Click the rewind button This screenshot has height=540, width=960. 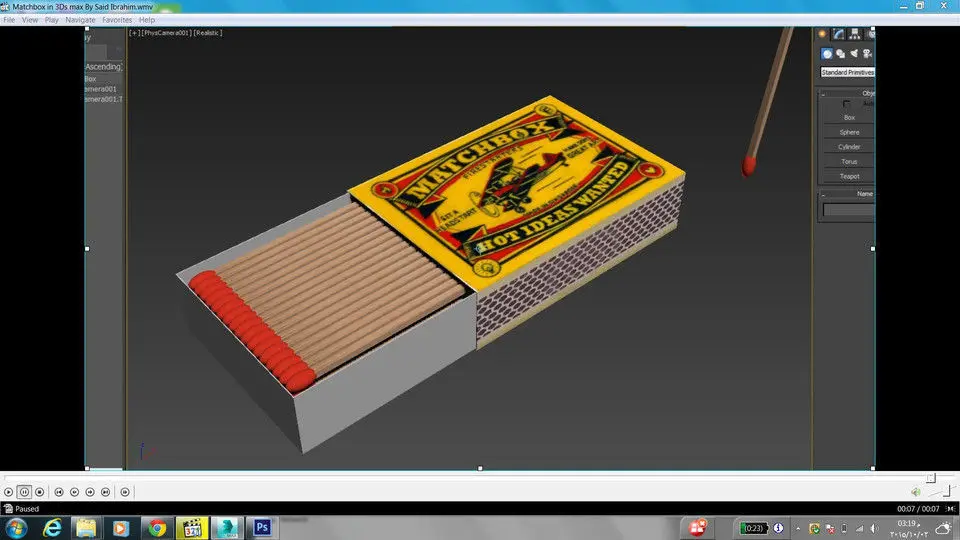point(75,492)
